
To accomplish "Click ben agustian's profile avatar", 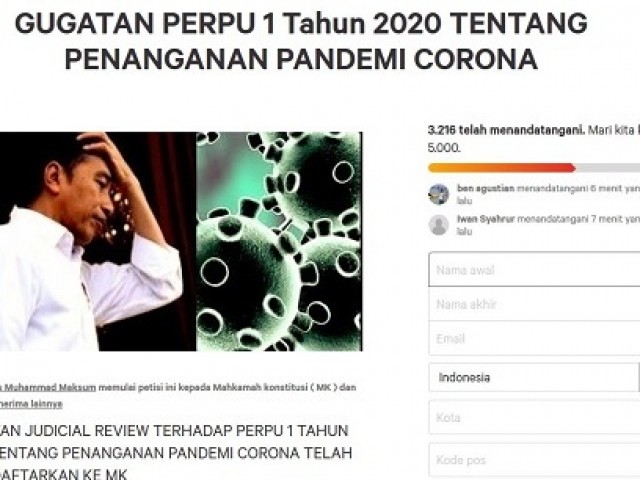I will [439, 194].
